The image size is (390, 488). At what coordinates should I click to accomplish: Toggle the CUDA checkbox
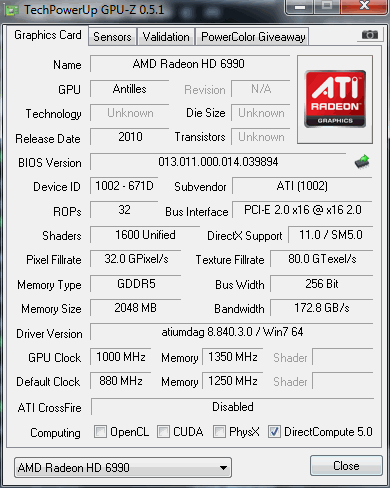[x=163, y=431]
